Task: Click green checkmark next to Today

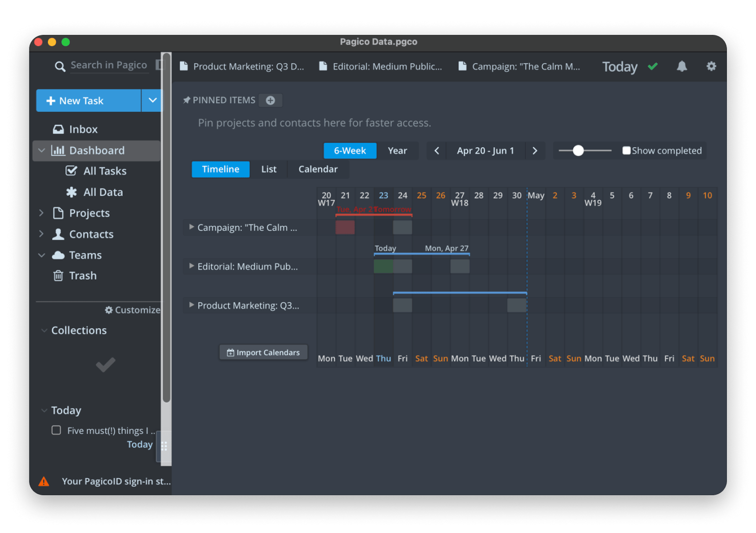Action: click(653, 66)
